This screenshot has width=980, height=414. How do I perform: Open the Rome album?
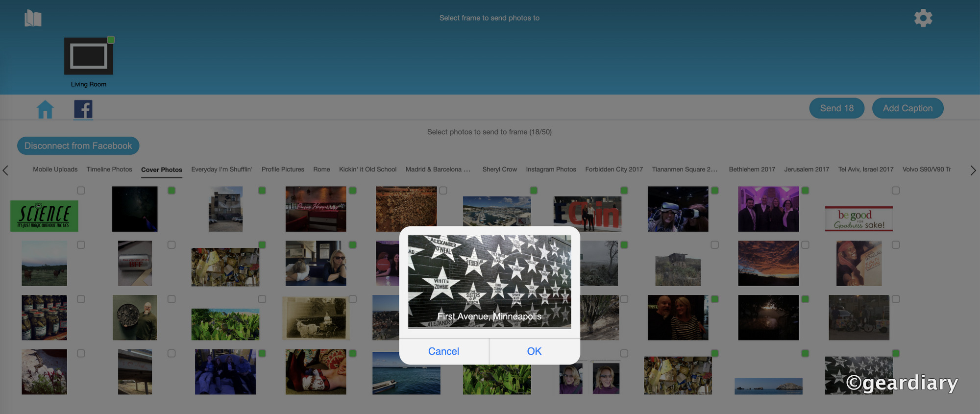pyautogui.click(x=321, y=169)
